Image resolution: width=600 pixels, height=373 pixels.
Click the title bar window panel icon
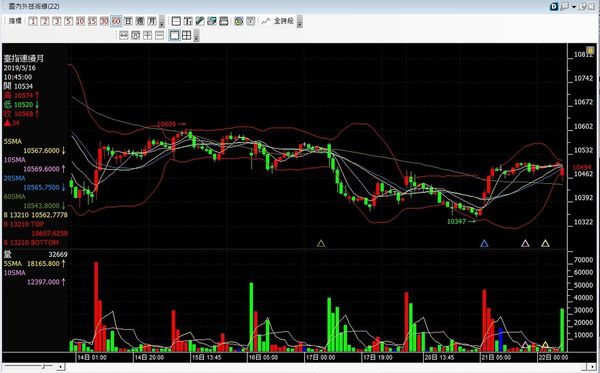[x=565, y=7]
